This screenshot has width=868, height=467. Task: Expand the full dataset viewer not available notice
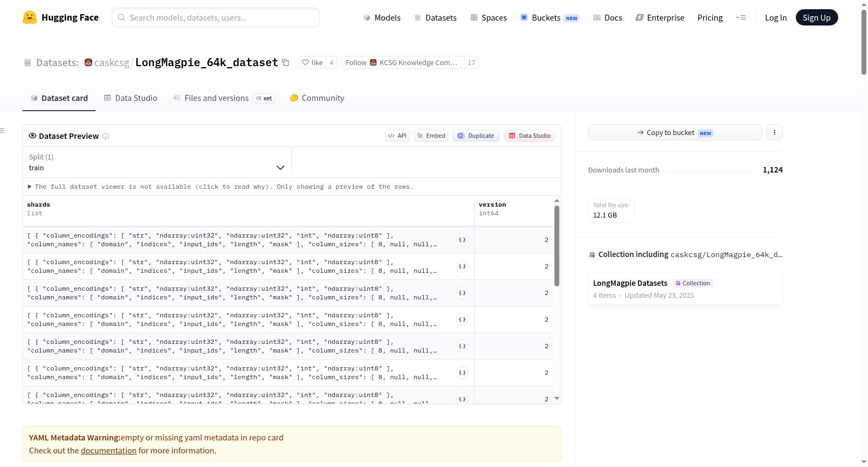pos(221,187)
